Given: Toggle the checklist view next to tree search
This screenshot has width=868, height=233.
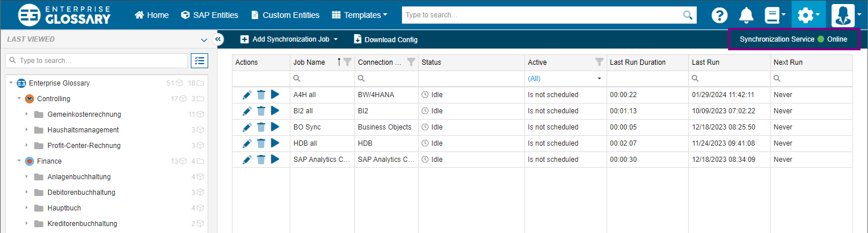Looking at the screenshot, I should 200,60.
